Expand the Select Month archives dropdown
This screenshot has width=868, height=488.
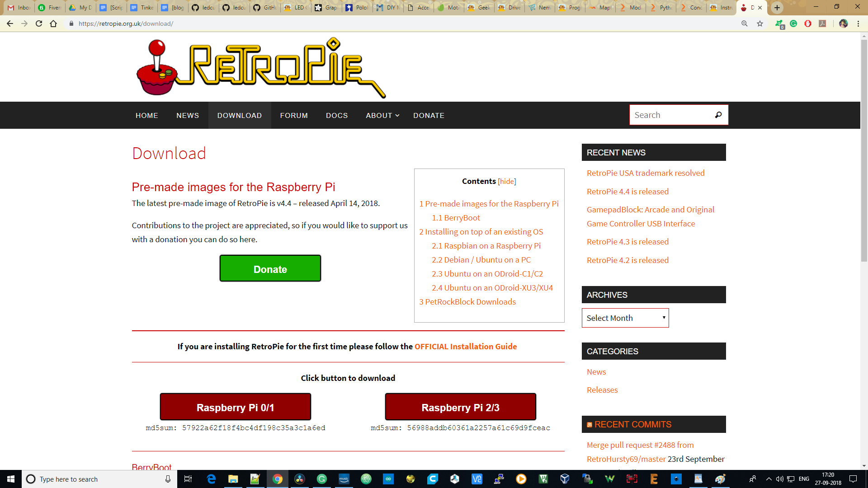pos(625,318)
